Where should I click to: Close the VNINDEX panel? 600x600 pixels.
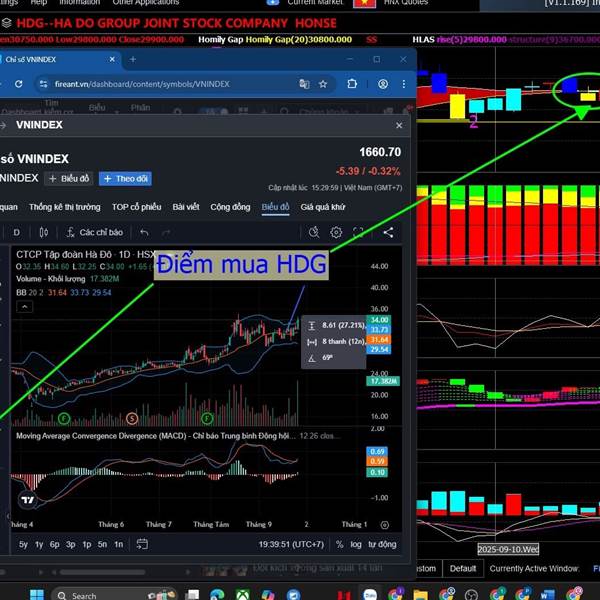399,126
